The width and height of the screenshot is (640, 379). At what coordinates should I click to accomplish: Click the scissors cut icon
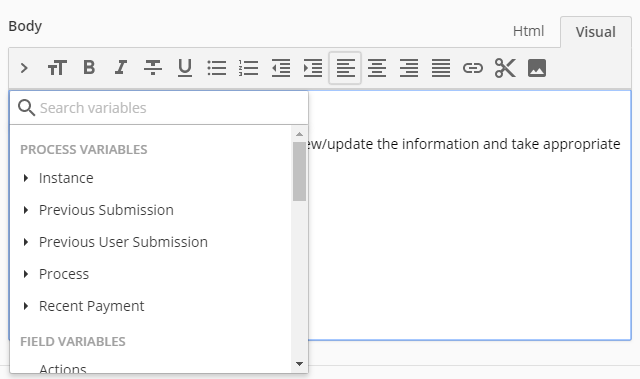click(505, 68)
